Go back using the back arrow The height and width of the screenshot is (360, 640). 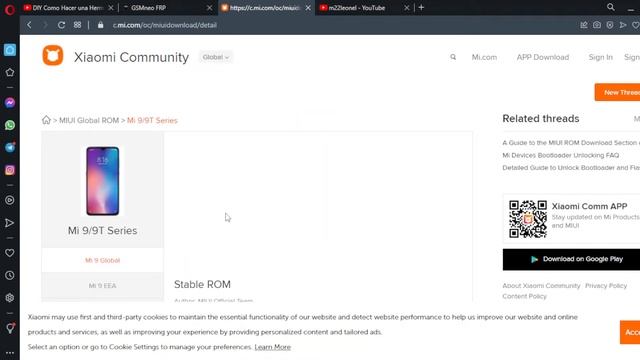(x=29, y=25)
